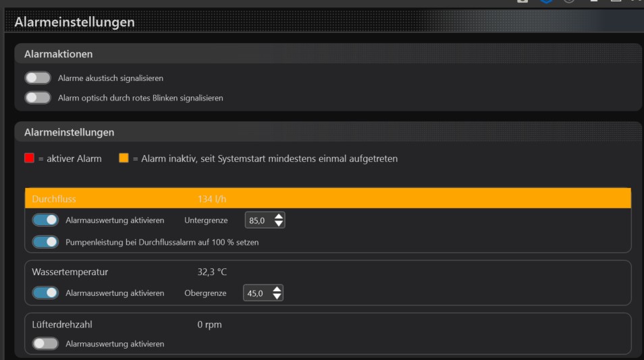Disable Durchfluss Alarmauswertung toggle
The height and width of the screenshot is (360, 644).
(x=45, y=220)
